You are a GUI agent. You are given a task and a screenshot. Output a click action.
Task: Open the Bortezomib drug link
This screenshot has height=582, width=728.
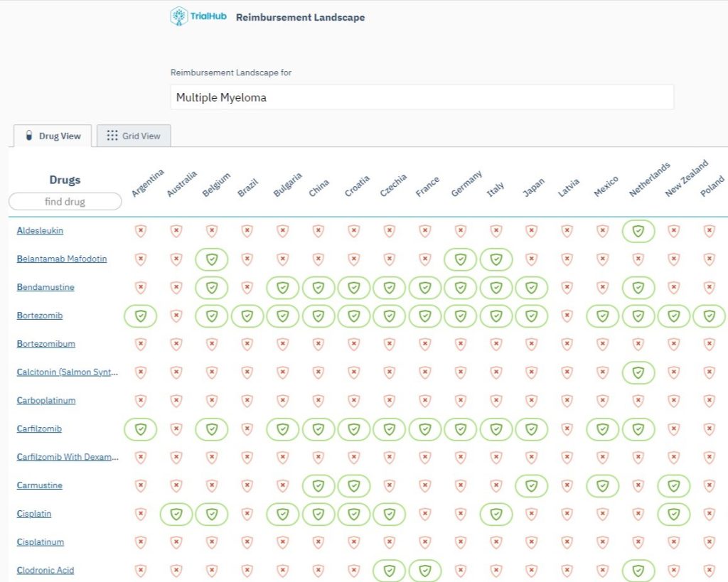coord(39,316)
